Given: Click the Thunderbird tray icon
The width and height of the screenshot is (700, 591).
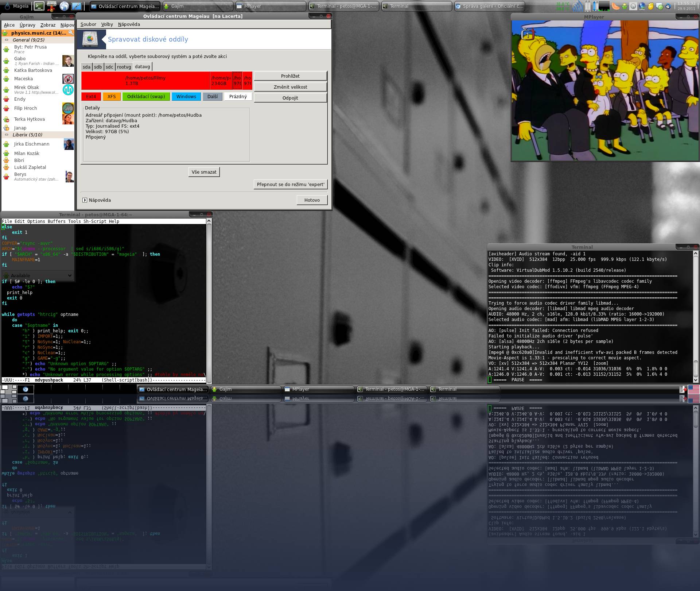Looking at the screenshot, I should tap(668, 6).
